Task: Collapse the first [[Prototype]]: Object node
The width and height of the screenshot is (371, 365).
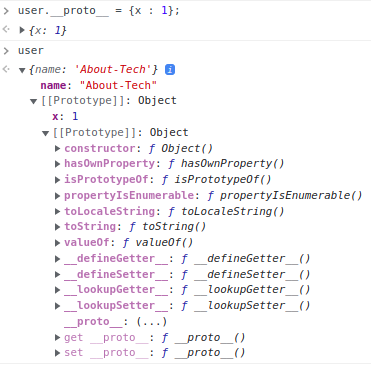Action: [x=33, y=101]
